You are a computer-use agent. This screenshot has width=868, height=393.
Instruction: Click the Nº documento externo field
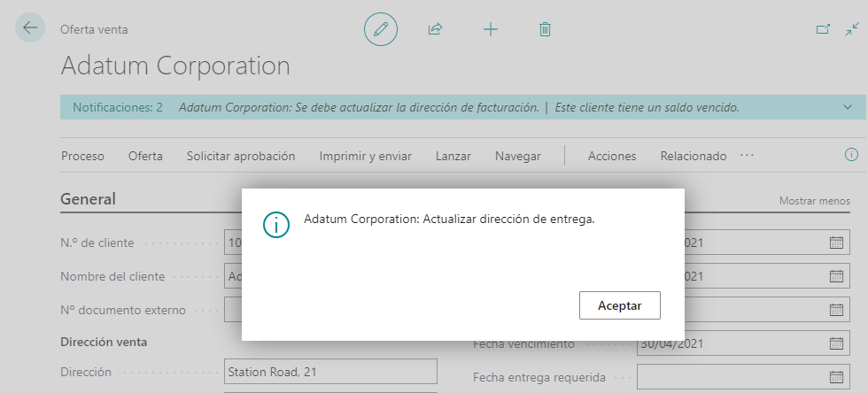(x=233, y=310)
